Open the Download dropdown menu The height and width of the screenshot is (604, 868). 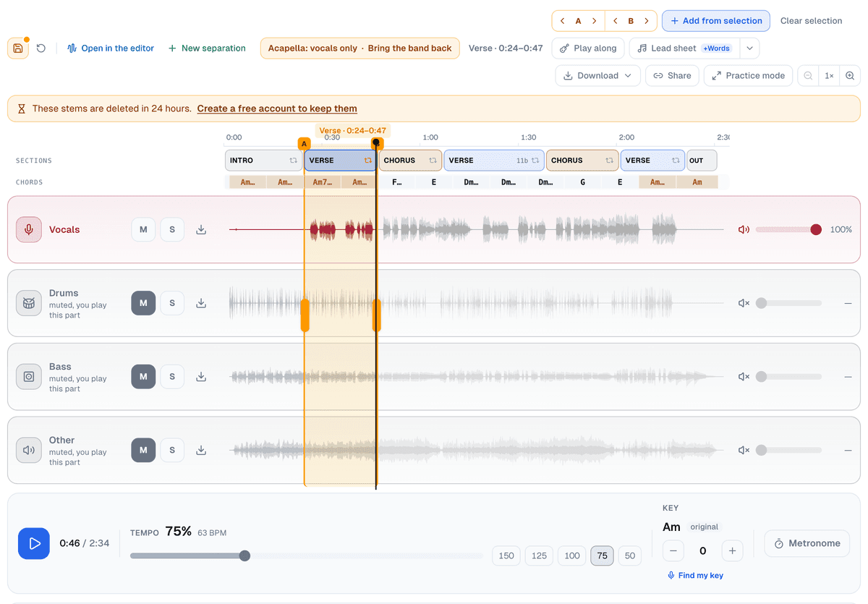(x=597, y=75)
